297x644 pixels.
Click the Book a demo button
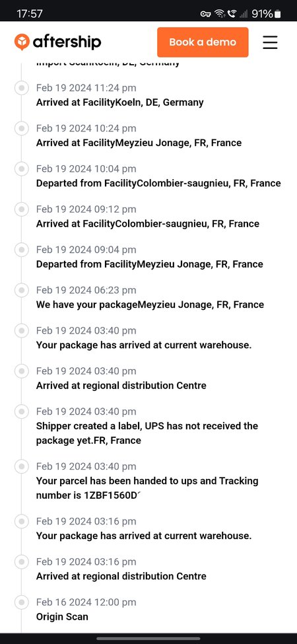(x=203, y=42)
